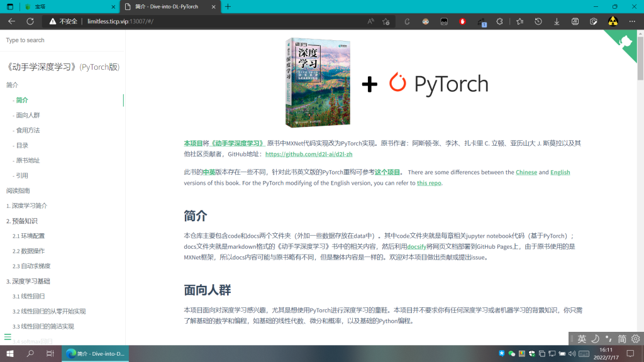Jump to 面向人群 in sidebar
The height and width of the screenshot is (362, 644).
point(28,116)
